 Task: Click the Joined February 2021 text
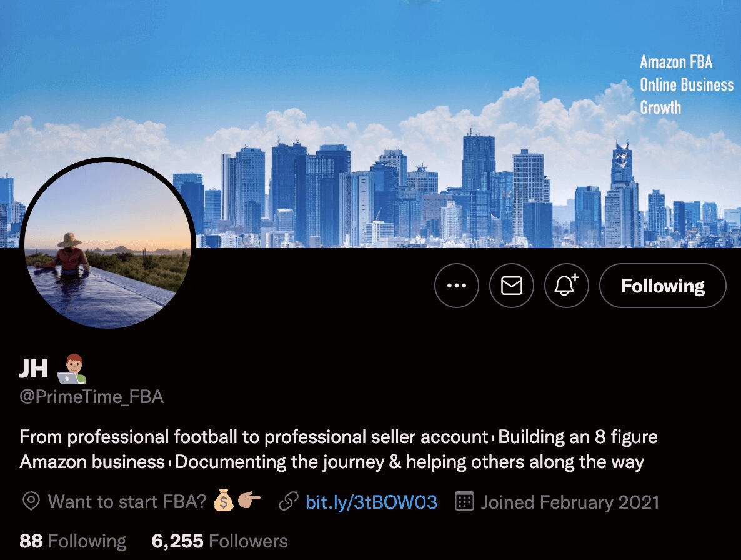coord(570,502)
